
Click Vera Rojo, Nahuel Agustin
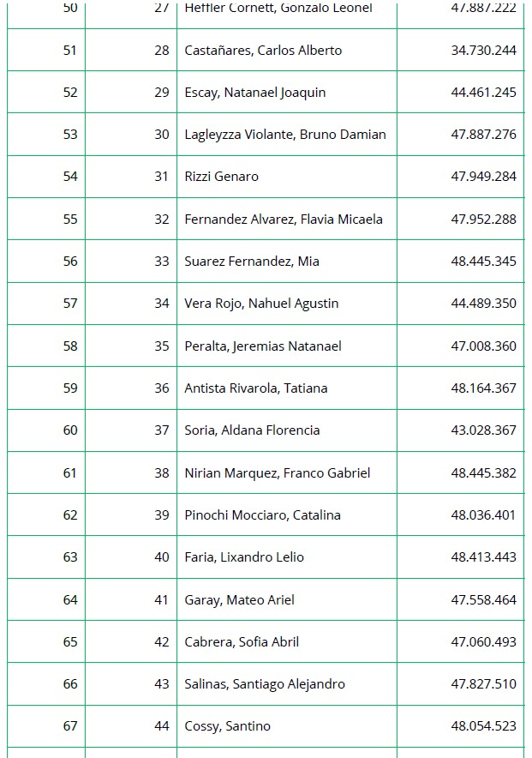tap(261, 304)
